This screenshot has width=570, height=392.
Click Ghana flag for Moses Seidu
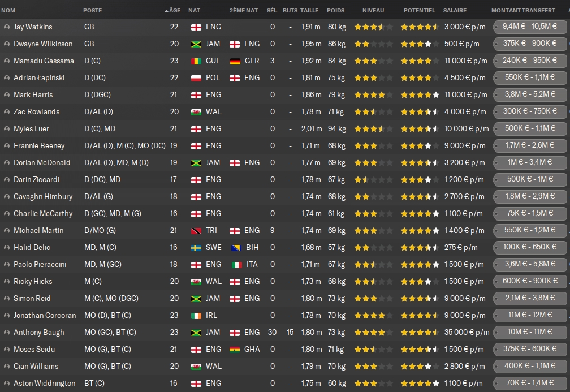point(235,350)
